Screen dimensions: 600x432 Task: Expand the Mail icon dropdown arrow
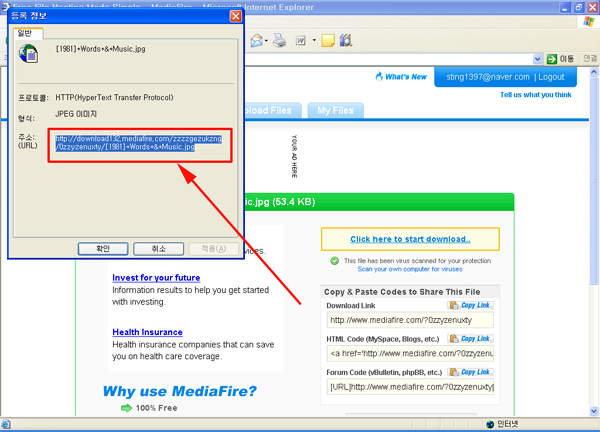coord(266,41)
